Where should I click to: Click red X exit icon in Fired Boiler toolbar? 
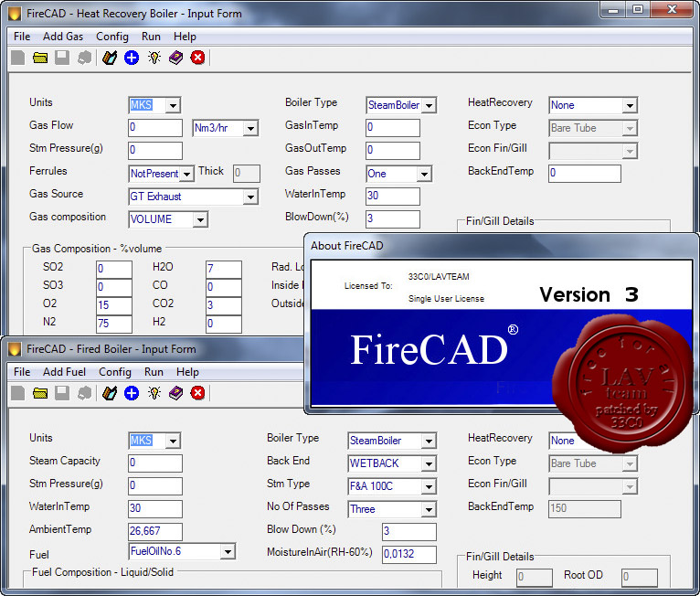pyautogui.click(x=197, y=393)
